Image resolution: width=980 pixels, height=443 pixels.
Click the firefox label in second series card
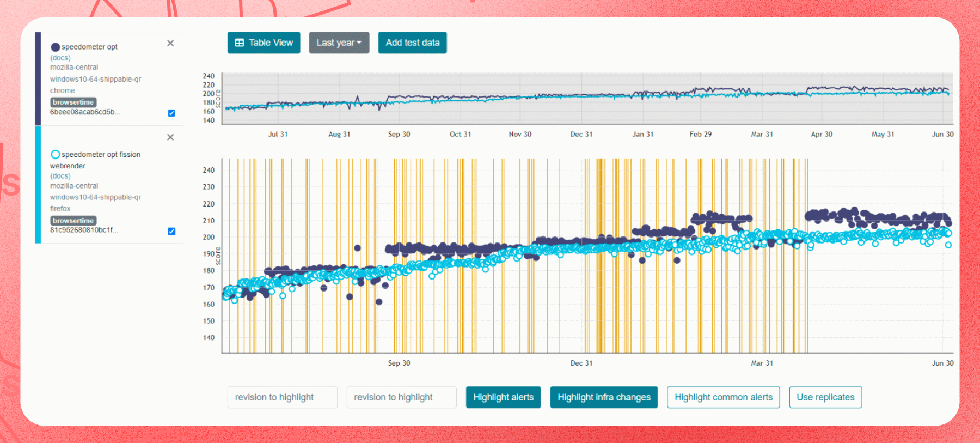tap(60, 209)
